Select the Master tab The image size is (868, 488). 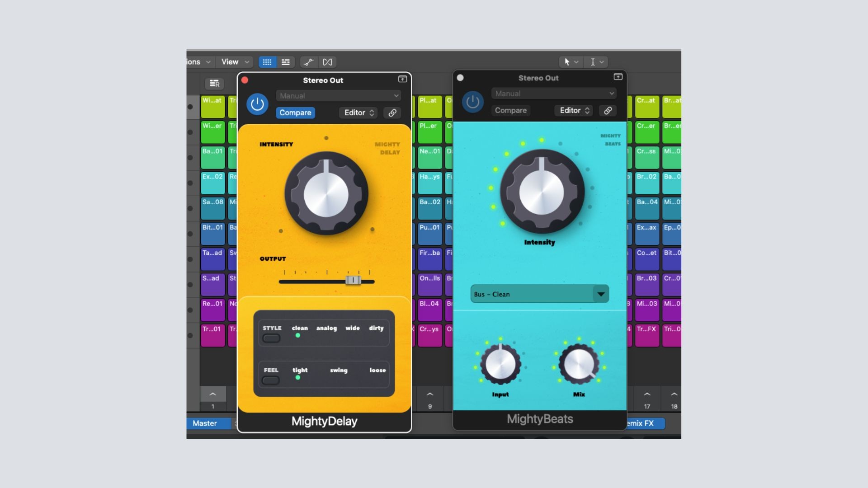[205, 423]
